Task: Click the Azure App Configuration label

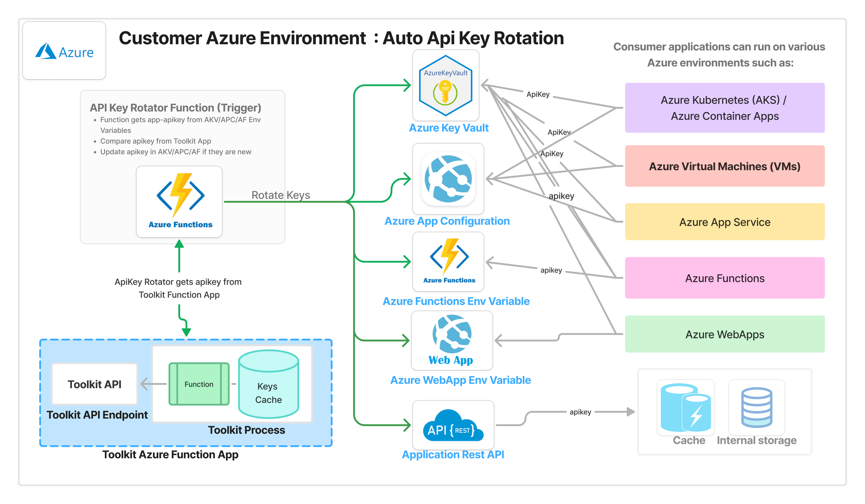Action: 447,221
